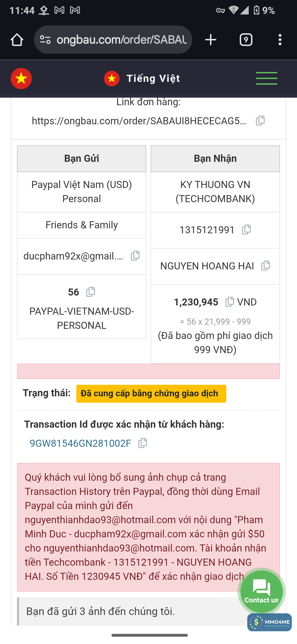Copy bank account number 1315121991
Screen dimensions: 297x644
pyautogui.click(x=246, y=230)
